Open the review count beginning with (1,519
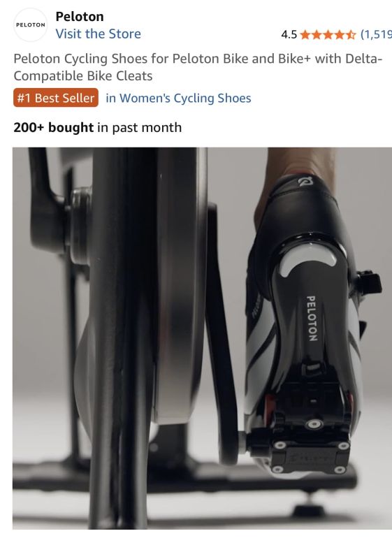This screenshot has width=392, height=559. pos(376,34)
